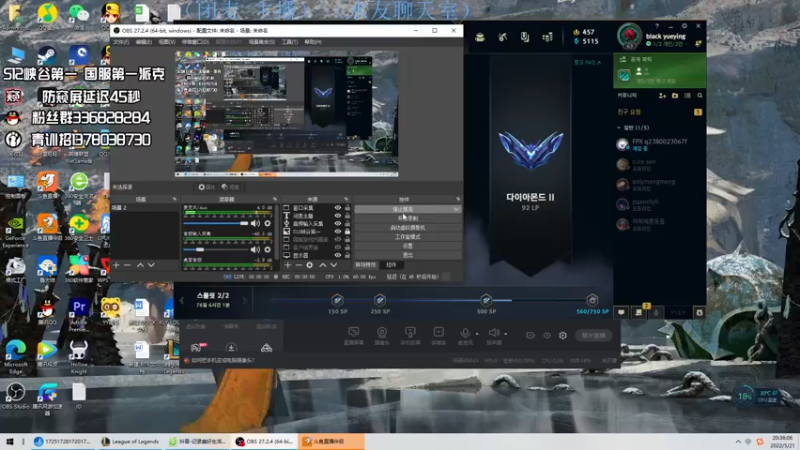The image size is (800, 450).
Task: Open the League client collection icon
Action: (480, 37)
